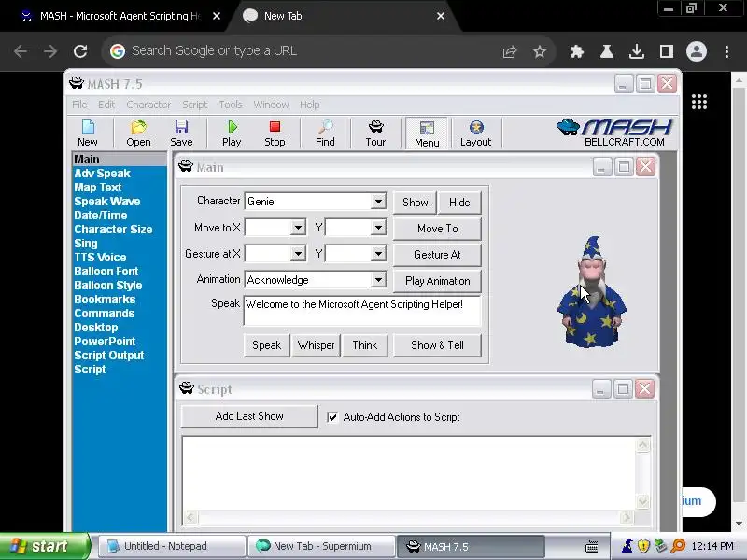Click the Windows start button
Screen dimensions: 747x560
(x=44, y=546)
